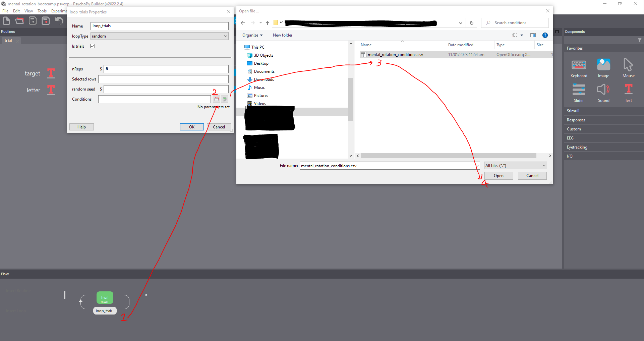Select the Mouse component icon
The width and height of the screenshot is (644, 341).
628,65
